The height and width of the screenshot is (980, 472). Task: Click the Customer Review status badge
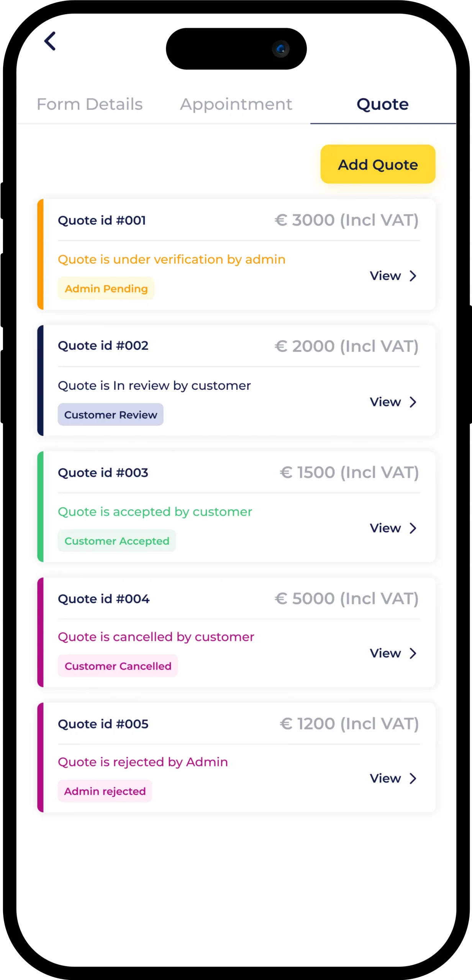[x=110, y=415]
